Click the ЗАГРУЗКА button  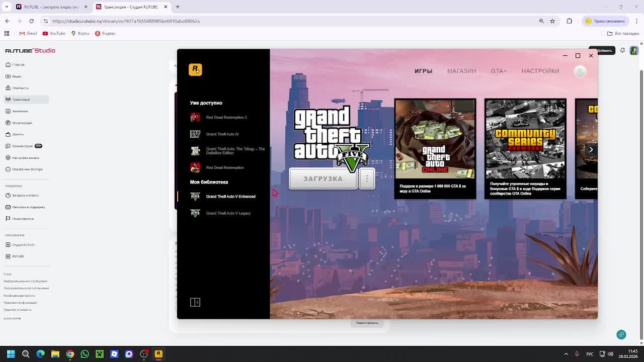(x=323, y=179)
